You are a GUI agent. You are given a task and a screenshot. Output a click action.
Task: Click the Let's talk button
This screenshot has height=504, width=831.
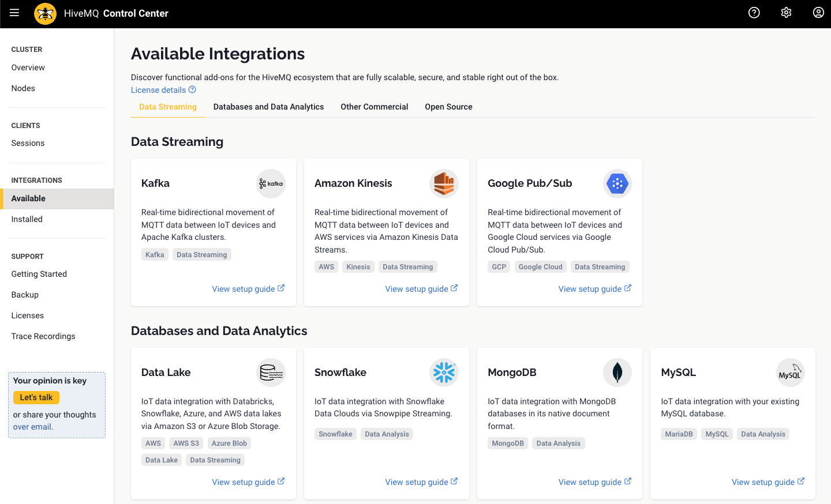tap(36, 397)
